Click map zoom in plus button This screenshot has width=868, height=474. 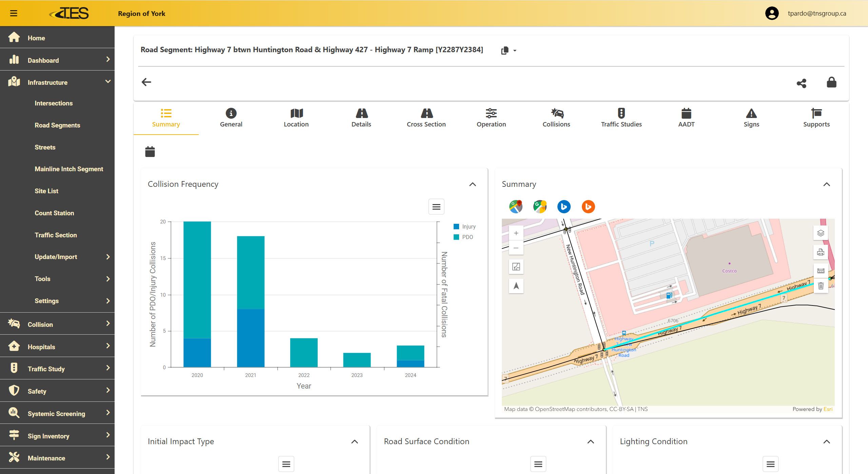pos(516,233)
